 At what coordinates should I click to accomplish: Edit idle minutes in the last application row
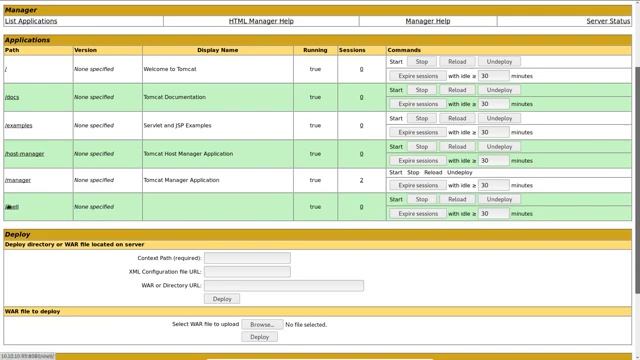click(493, 213)
